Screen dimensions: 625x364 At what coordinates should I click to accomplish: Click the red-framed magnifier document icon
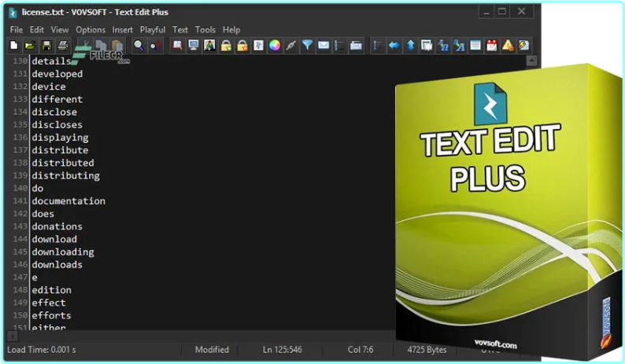coord(177,46)
